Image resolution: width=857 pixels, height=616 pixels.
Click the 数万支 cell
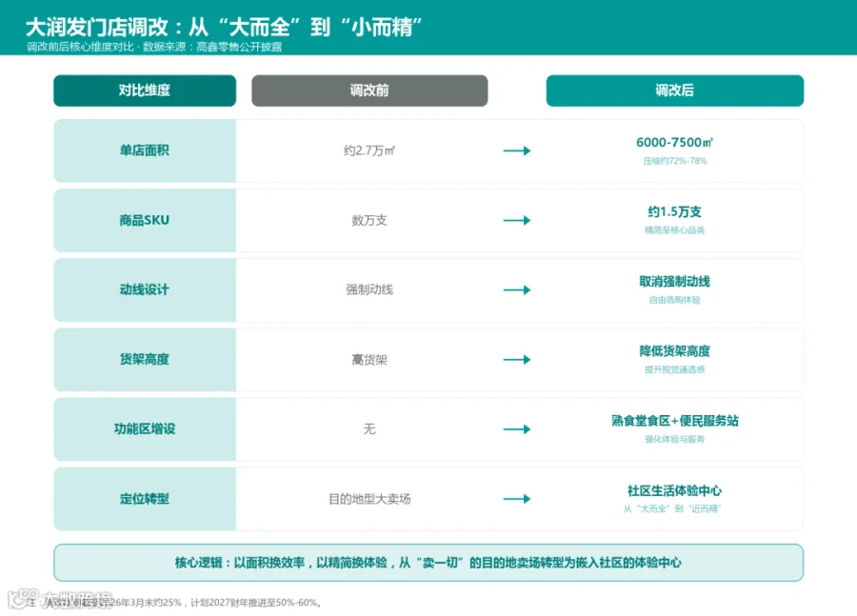click(369, 220)
